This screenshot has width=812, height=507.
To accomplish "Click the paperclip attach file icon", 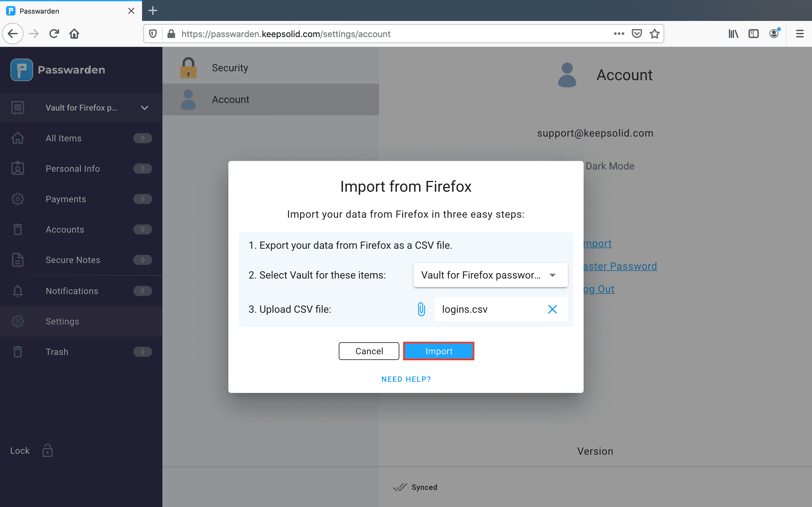I will pos(421,309).
